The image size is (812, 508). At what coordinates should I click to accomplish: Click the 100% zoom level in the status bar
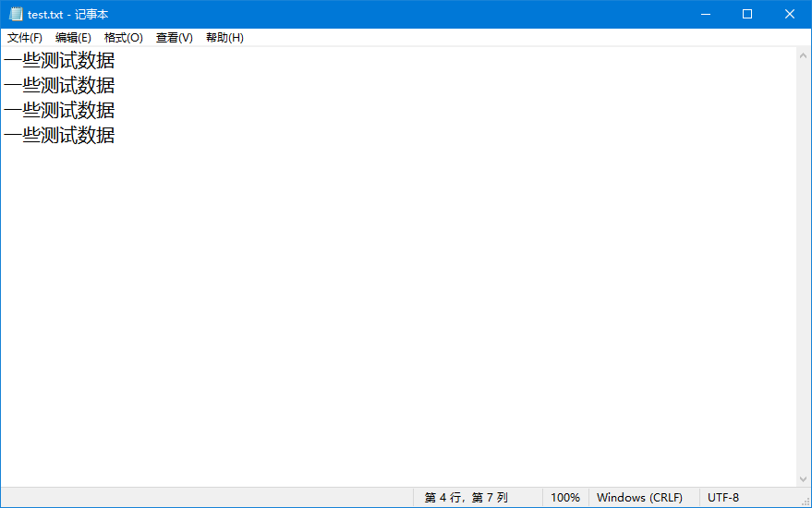click(x=565, y=498)
